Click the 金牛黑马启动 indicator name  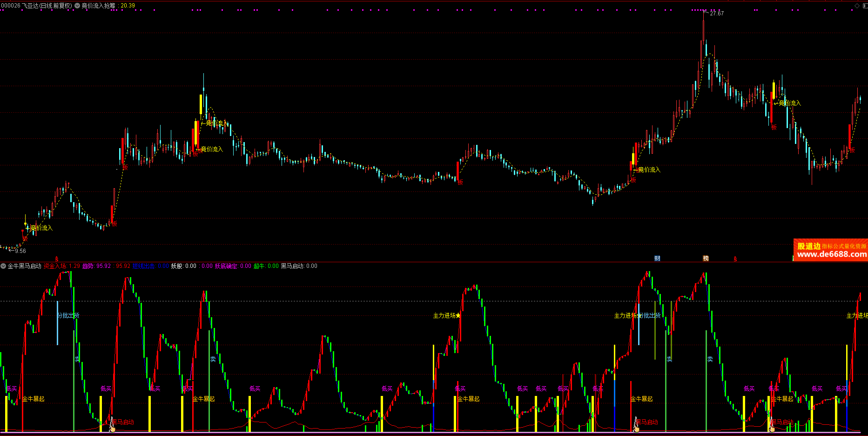pos(25,266)
